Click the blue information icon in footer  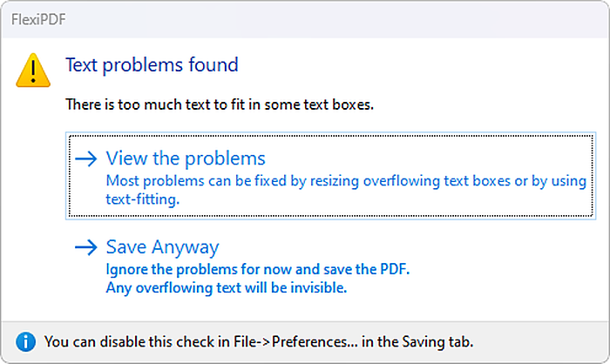point(25,342)
